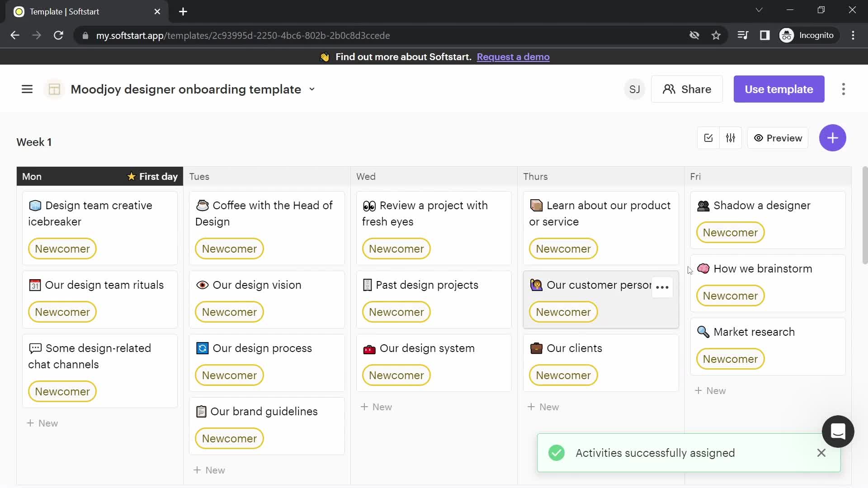This screenshot has width=868, height=488.
Task: Click the page vertical scrollbar
Action: (x=865, y=216)
